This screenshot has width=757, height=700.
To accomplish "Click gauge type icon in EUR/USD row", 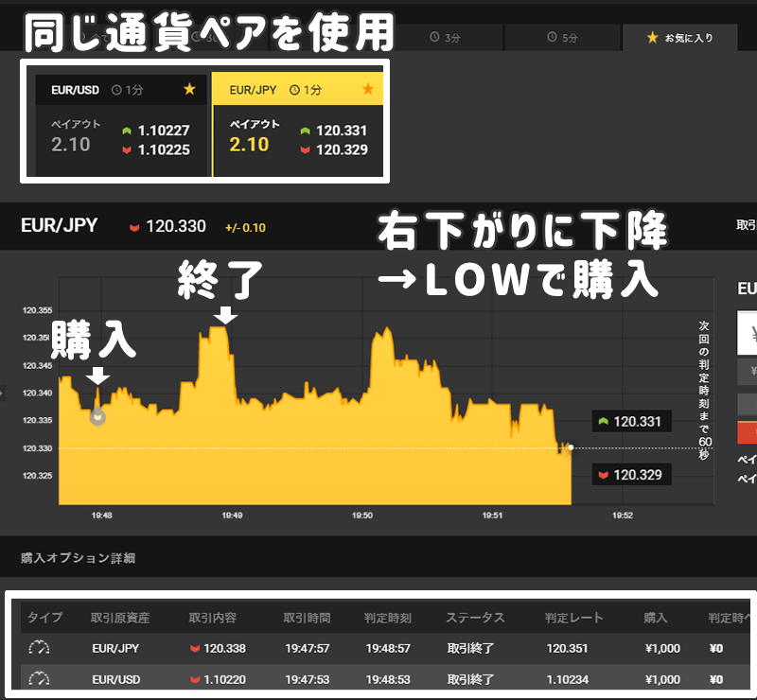I will (x=39, y=679).
